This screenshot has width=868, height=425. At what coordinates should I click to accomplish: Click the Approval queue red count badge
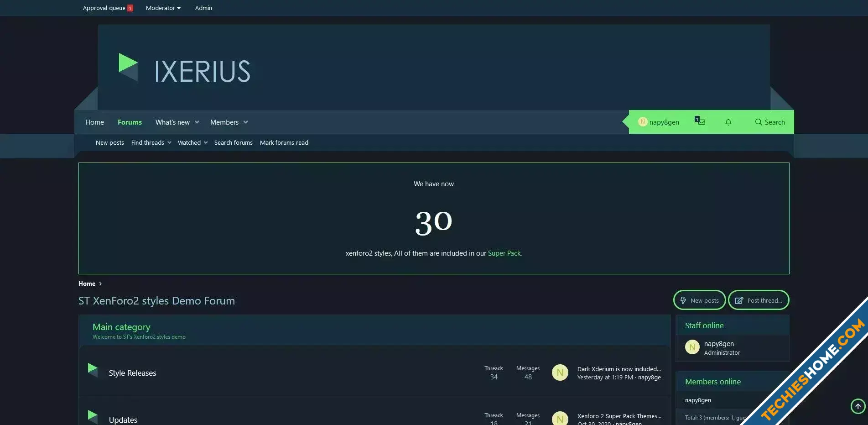pyautogui.click(x=130, y=8)
